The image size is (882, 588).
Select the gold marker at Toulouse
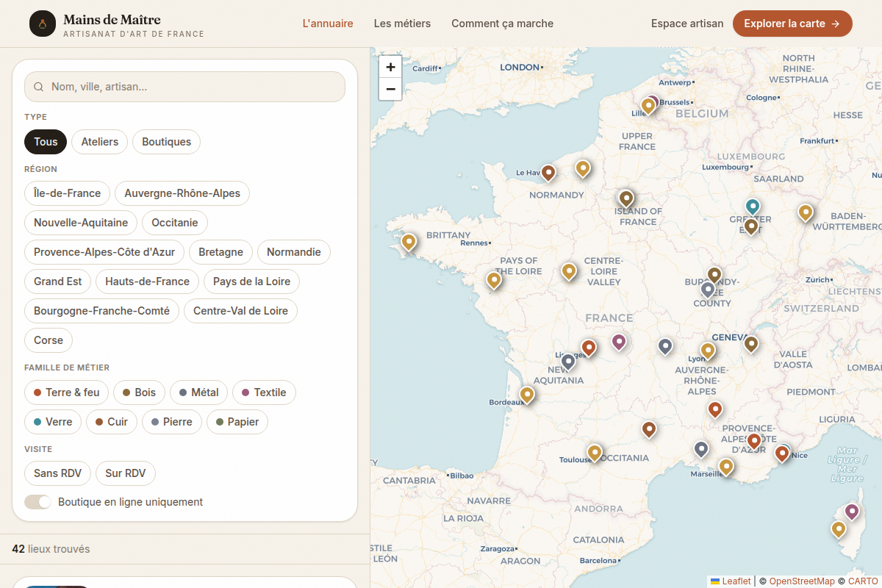pos(595,453)
